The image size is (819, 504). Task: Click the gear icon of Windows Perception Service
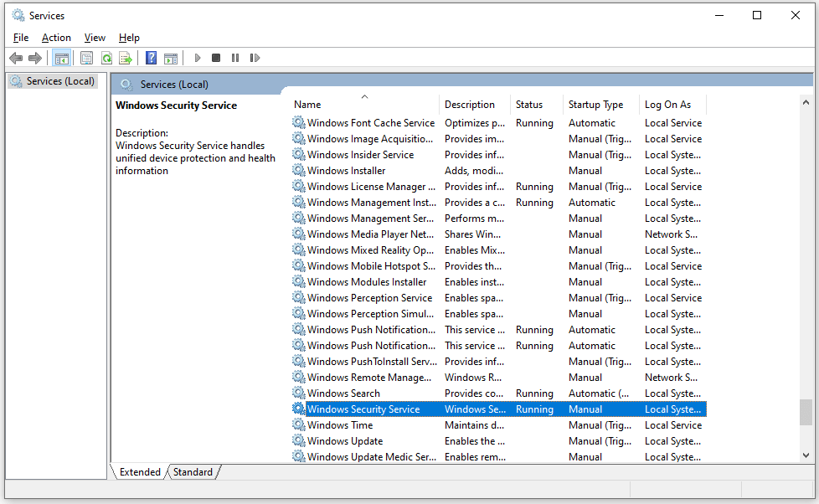click(x=299, y=298)
